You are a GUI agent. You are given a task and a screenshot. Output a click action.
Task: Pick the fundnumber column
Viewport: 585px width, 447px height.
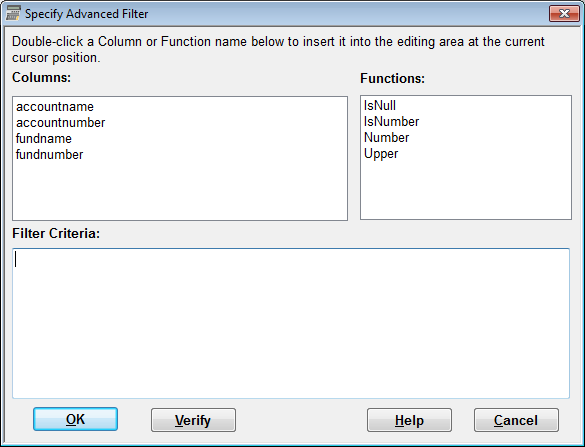click(49, 155)
